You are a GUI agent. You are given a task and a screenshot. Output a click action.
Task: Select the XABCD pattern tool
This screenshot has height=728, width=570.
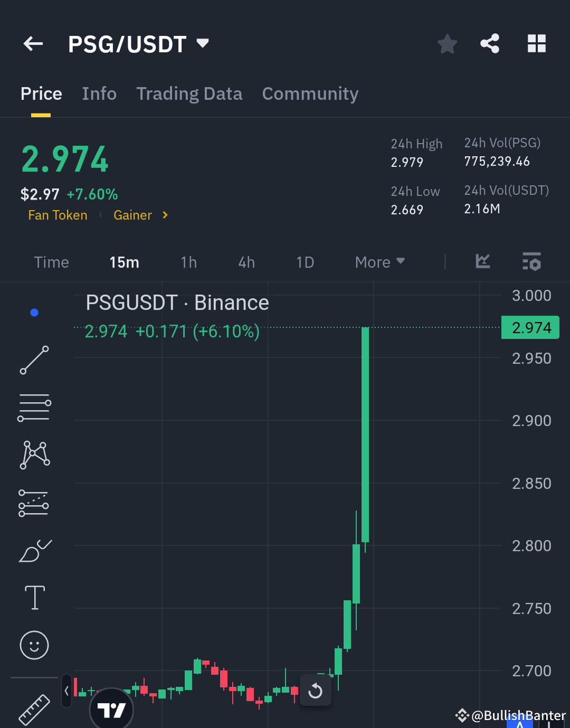pyautogui.click(x=34, y=454)
